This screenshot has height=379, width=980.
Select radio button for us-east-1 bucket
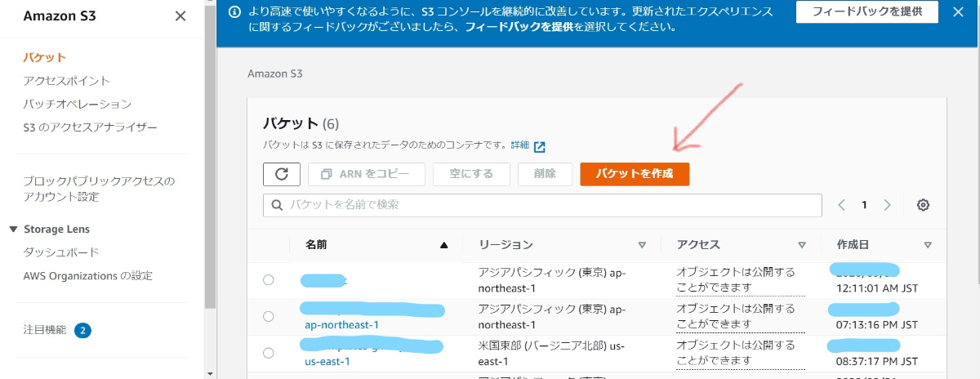tap(269, 353)
